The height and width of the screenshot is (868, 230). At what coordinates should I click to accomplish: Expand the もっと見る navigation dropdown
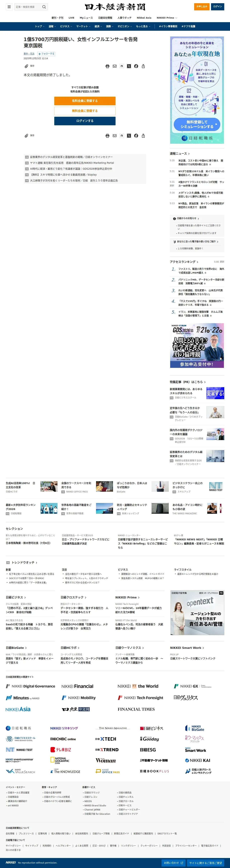(x=143, y=26)
